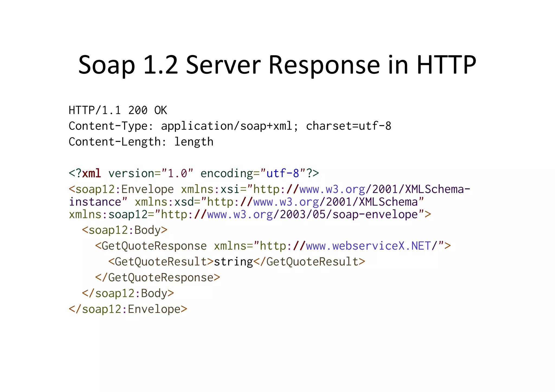Click the opening <GetQuoteResult> tag
Viewport: 555px width, 392px height.
coord(161,262)
